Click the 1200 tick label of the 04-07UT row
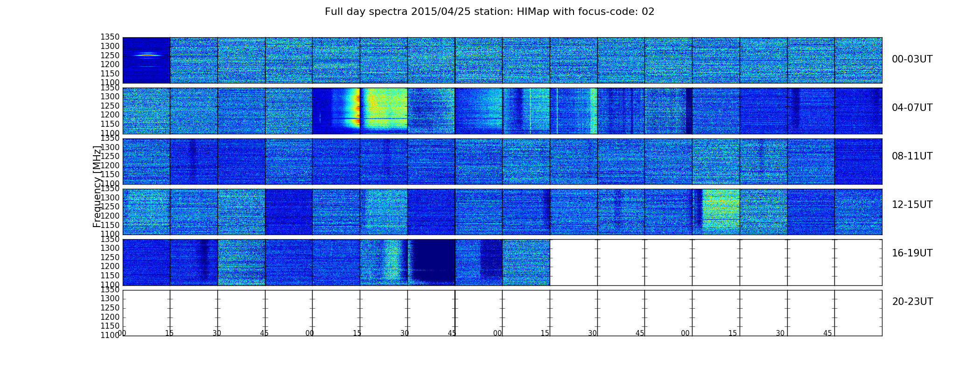Viewport: 980px width, 373px height. click(x=110, y=115)
